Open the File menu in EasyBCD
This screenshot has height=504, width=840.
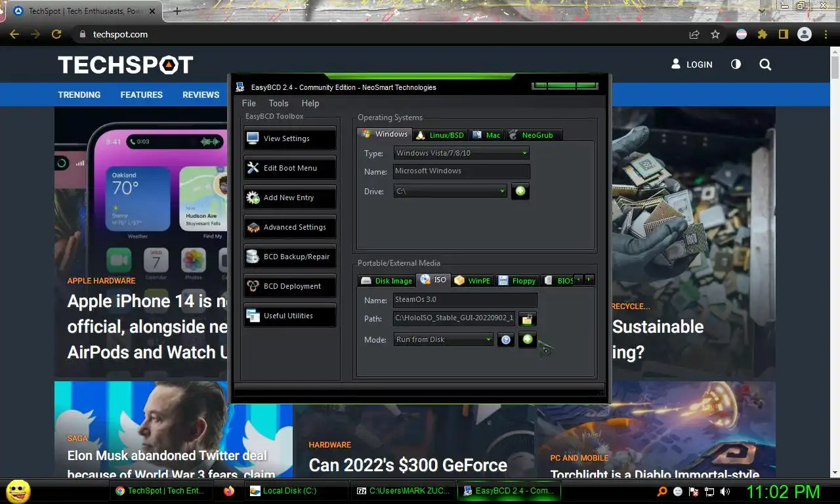click(x=249, y=103)
